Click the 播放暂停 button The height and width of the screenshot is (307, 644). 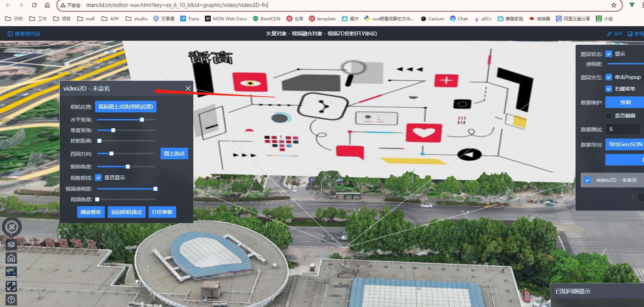tap(91, 212)
